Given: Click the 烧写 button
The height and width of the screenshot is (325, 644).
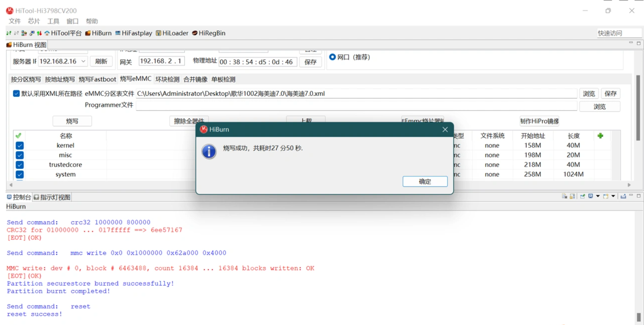Looking at the screenshot, I should coord(72,121).
